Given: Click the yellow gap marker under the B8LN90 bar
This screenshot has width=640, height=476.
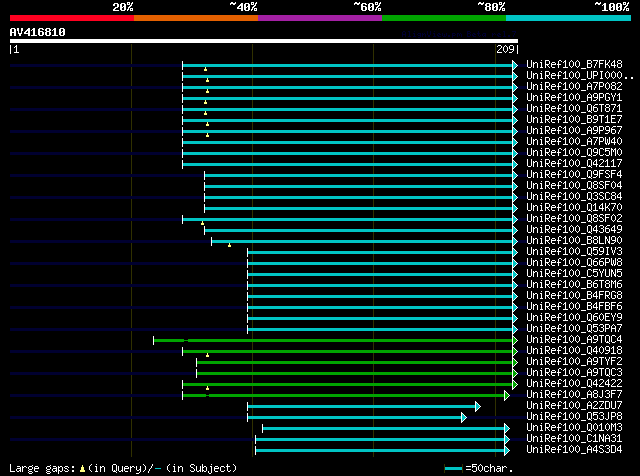Looking at the screenshot, I should tap(229, 245).
